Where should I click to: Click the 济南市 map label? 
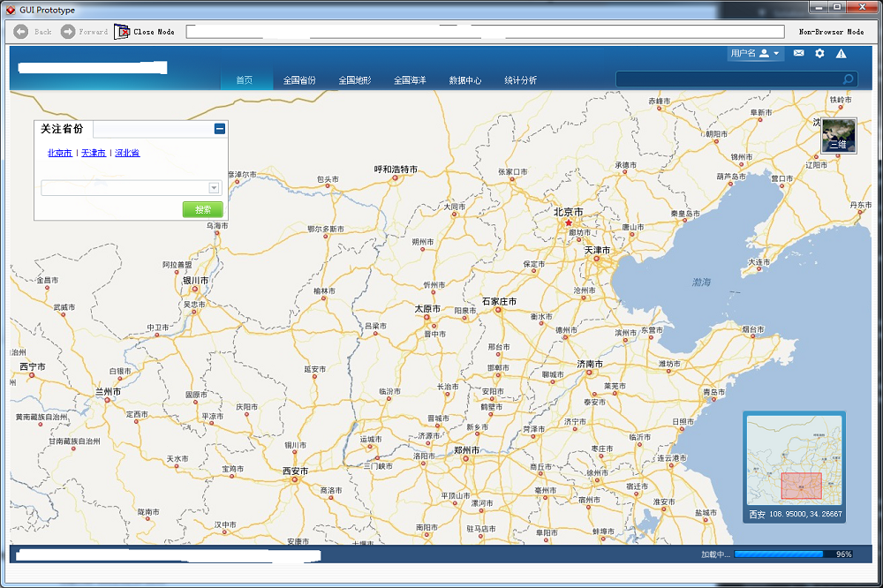pos(590,365)
